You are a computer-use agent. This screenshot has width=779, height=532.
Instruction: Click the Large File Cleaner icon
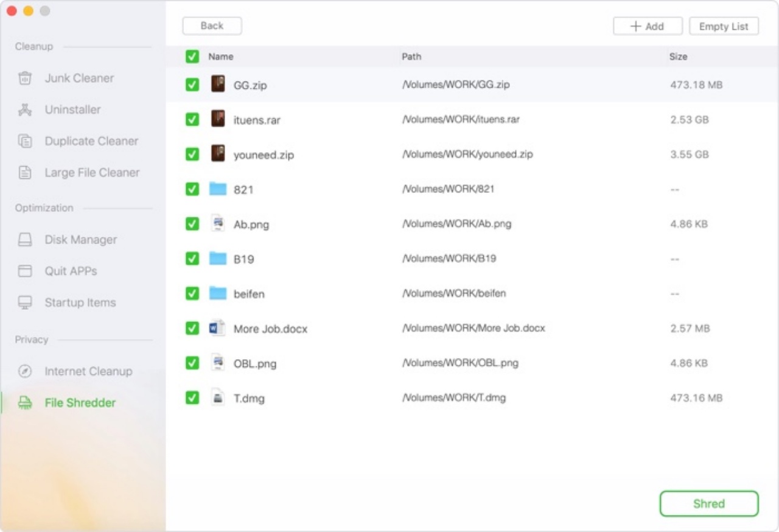[x=25, y=173]
